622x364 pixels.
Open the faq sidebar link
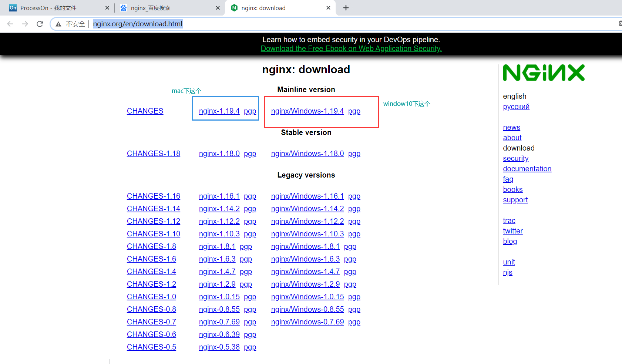pyautogui.click(x=508, y=179)
